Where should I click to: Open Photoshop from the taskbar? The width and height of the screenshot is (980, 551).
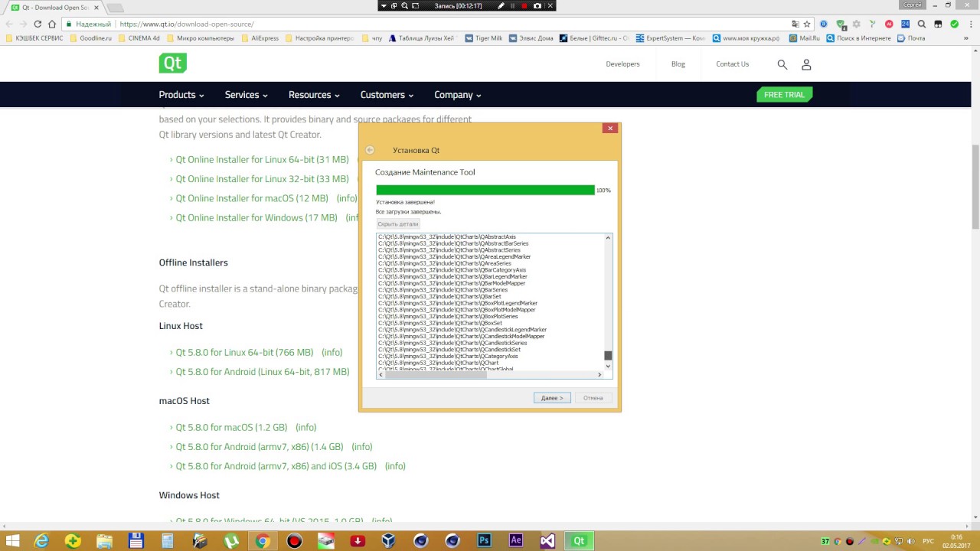point(484,541)
